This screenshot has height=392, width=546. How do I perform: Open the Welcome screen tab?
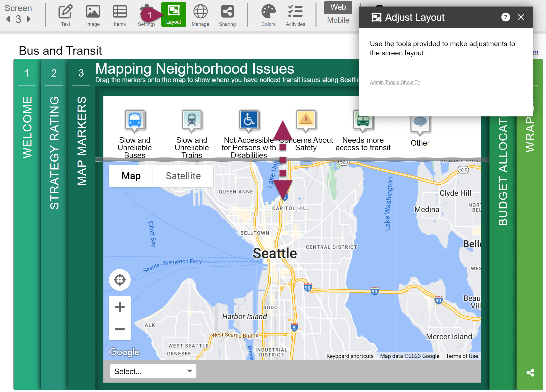tap(27, 127)
